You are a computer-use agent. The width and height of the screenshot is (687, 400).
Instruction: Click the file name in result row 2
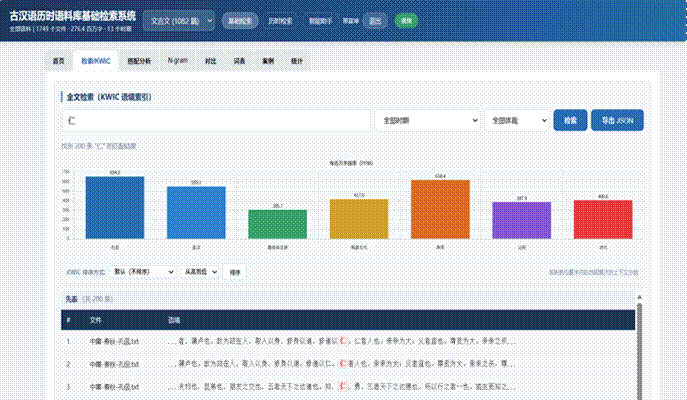(114, 364)
